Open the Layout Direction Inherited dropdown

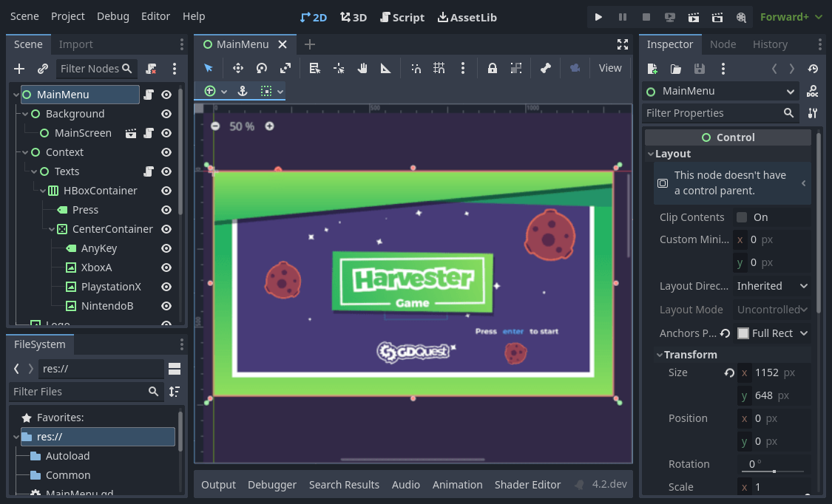click(x=771, y=285)
